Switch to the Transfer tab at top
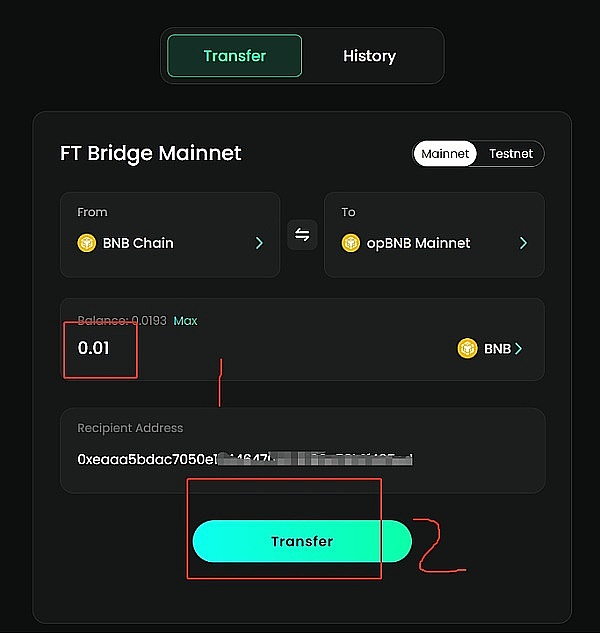 [234, 56]
